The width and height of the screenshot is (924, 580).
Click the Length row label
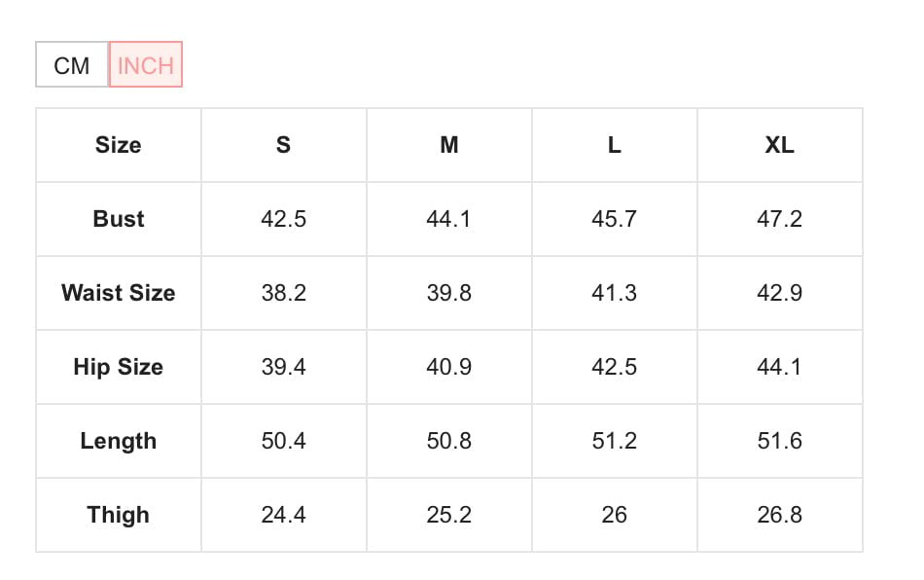pos(119,441)
